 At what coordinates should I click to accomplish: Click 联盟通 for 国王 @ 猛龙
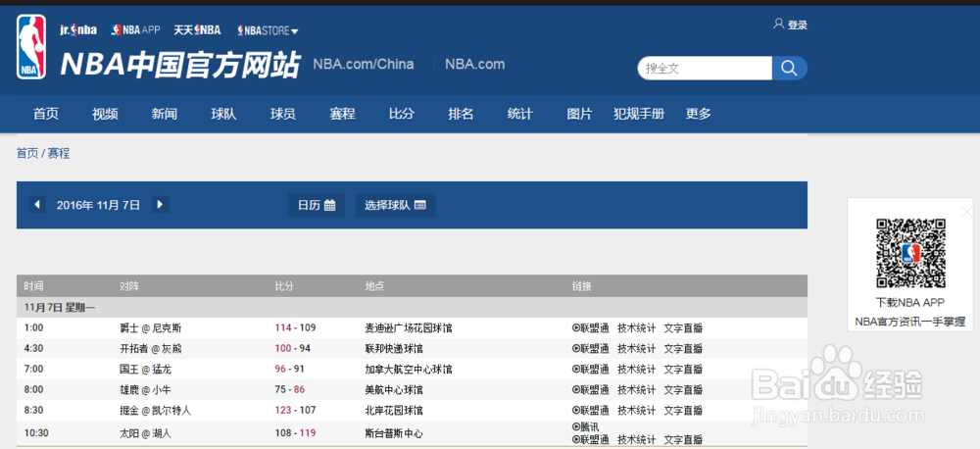click(591, 370)
